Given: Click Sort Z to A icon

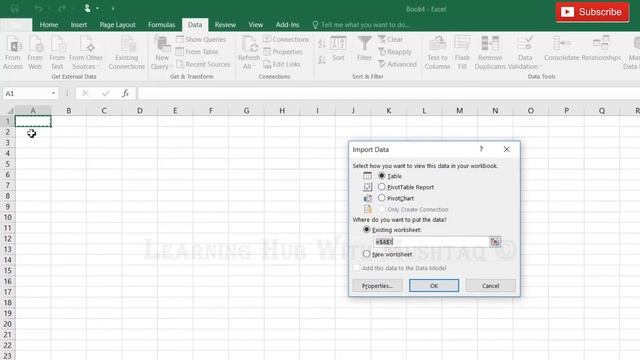Looking at the screenshot, I should pyautogui.click(x=322, y=60).
